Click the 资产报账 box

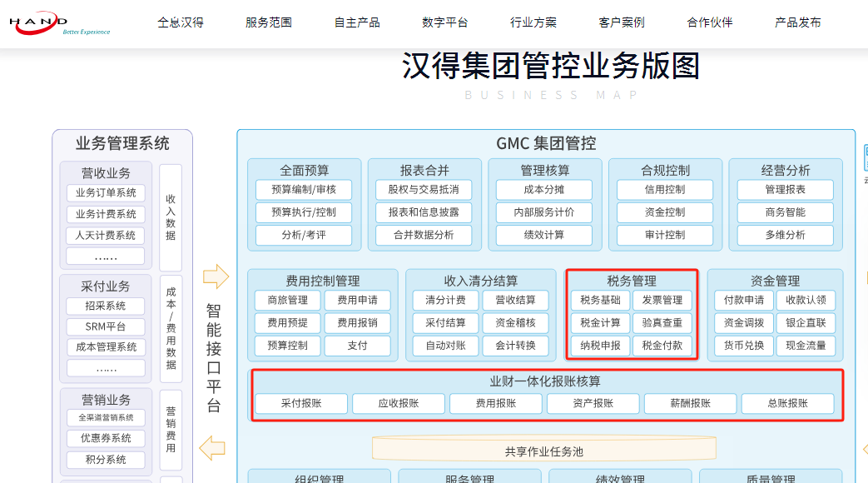coord(593,403)
